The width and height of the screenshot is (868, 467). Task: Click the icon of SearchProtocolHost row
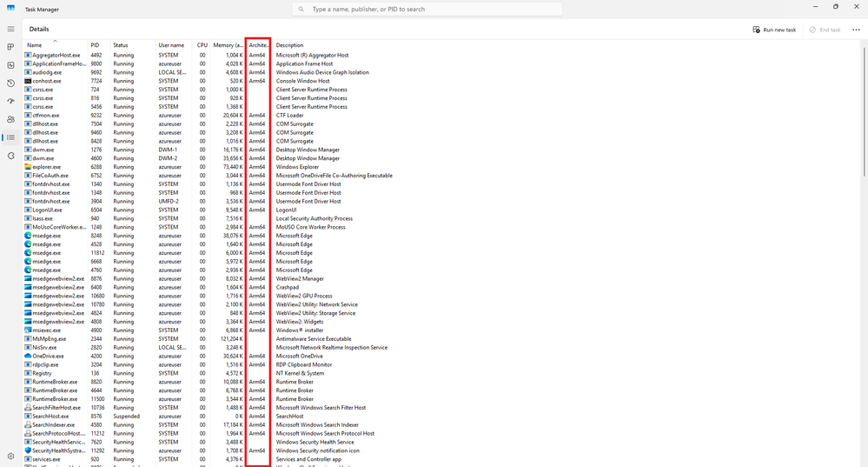[28, 433]
